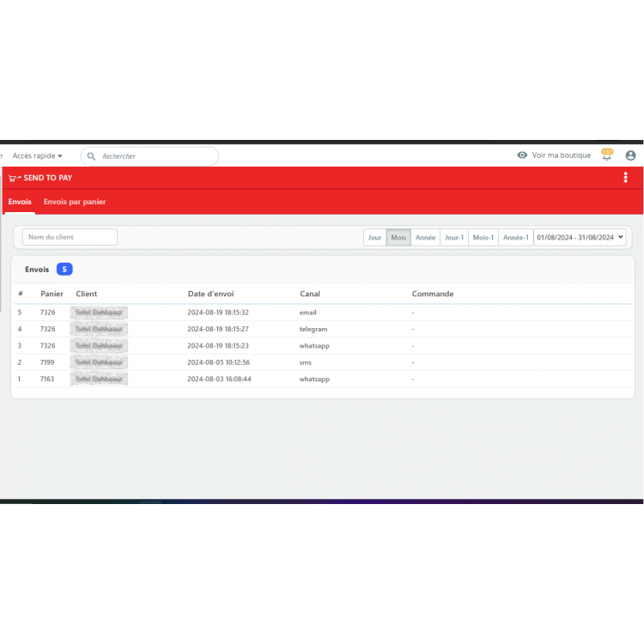Open the user account profile icon
This screenshot has height=644, width=644.
pos(631,155)
